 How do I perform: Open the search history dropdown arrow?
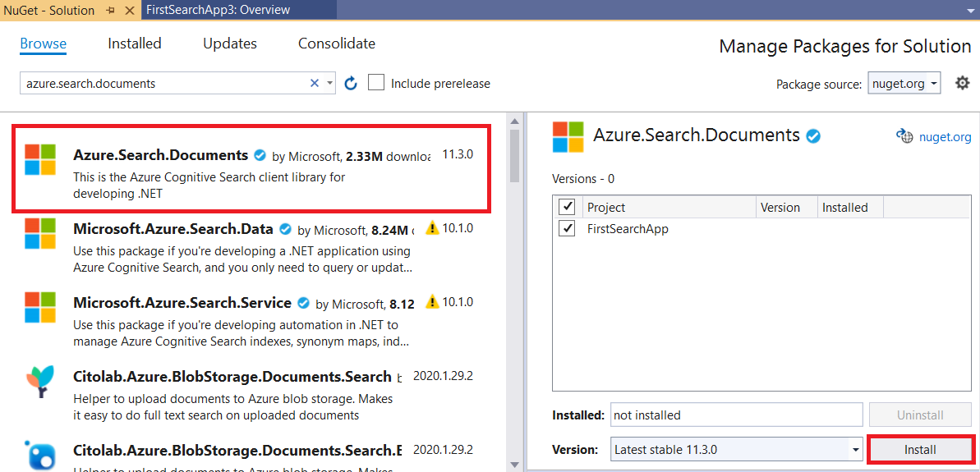[330, 83]
